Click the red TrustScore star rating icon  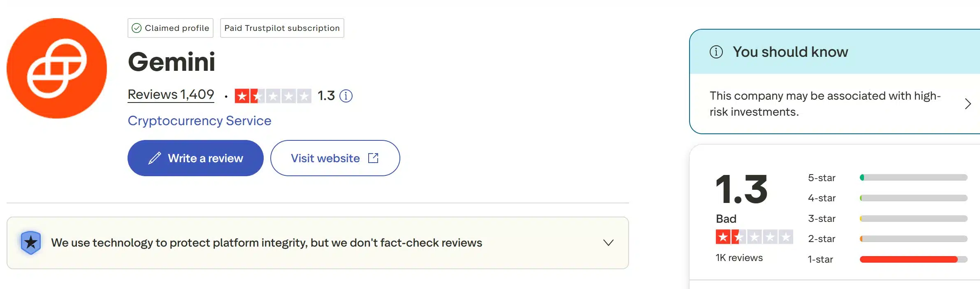point(273,96)
